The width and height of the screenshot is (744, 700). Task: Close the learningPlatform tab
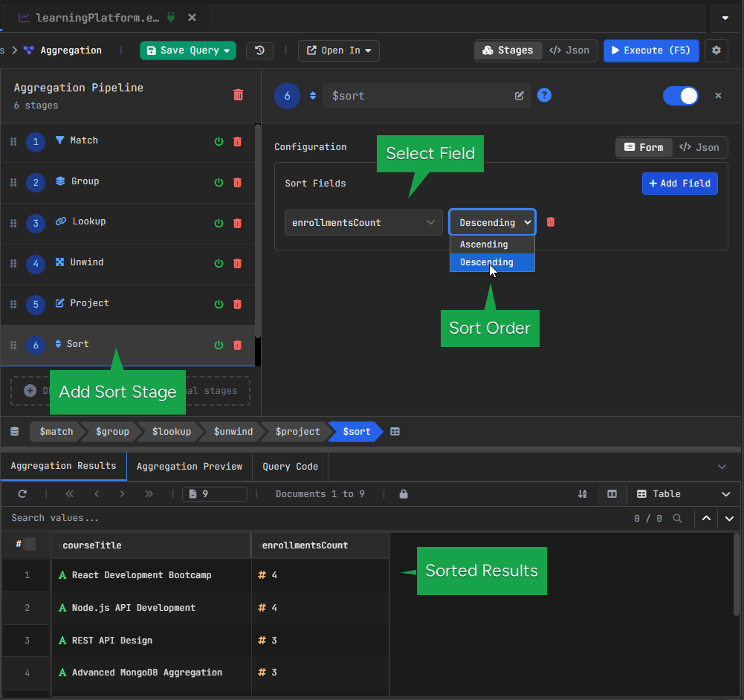pos(192,18)
